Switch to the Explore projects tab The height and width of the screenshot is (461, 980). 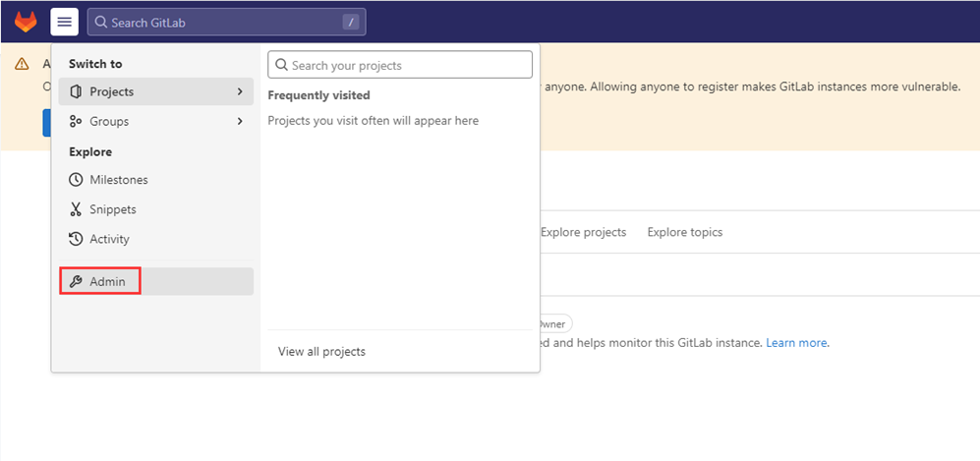tap(583, 232)
